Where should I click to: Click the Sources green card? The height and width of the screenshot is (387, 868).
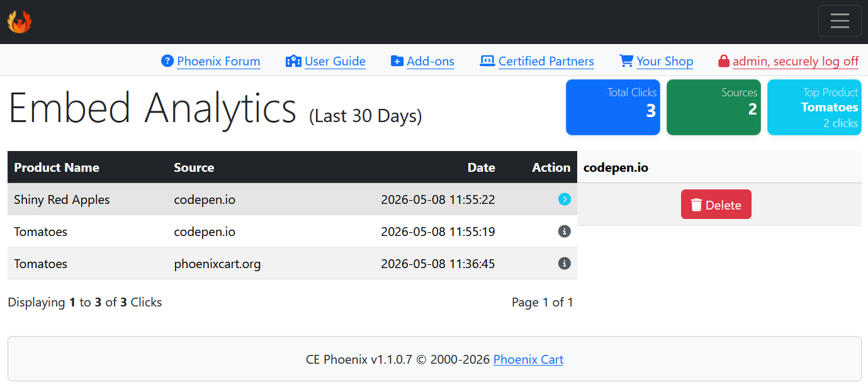pyautogui.click(x=714, y=107)
